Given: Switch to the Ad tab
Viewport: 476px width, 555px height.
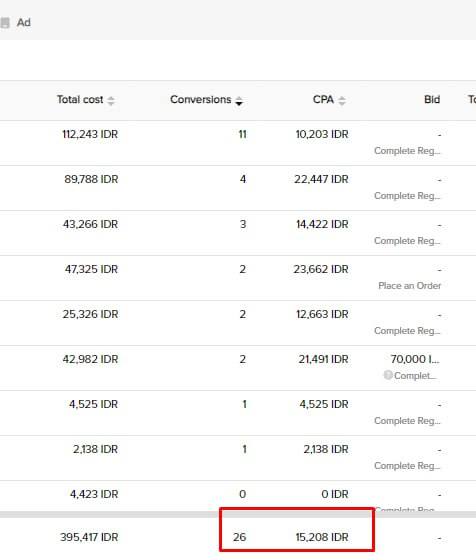Looking at the screenshot, I should pyautogui.click(x=23, y=23).
